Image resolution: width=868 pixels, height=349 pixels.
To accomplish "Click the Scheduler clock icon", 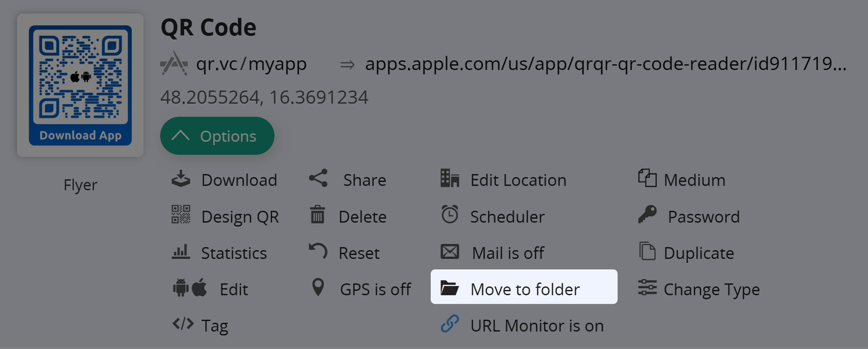I will point(450,215).
